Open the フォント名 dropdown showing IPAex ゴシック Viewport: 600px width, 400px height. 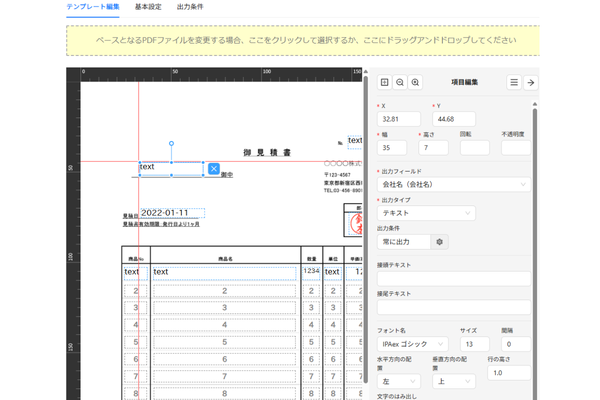pyautogui.click(x=413, y=344)
